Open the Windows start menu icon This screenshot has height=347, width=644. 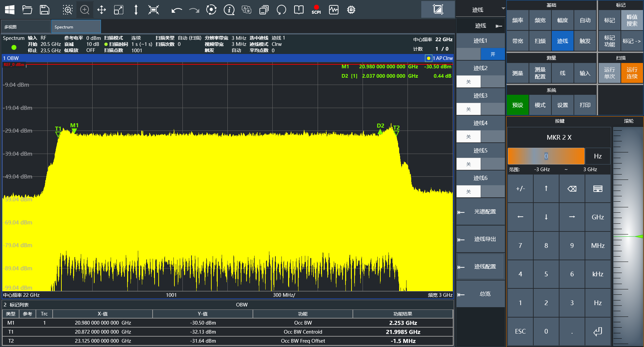tap(10, 10)
